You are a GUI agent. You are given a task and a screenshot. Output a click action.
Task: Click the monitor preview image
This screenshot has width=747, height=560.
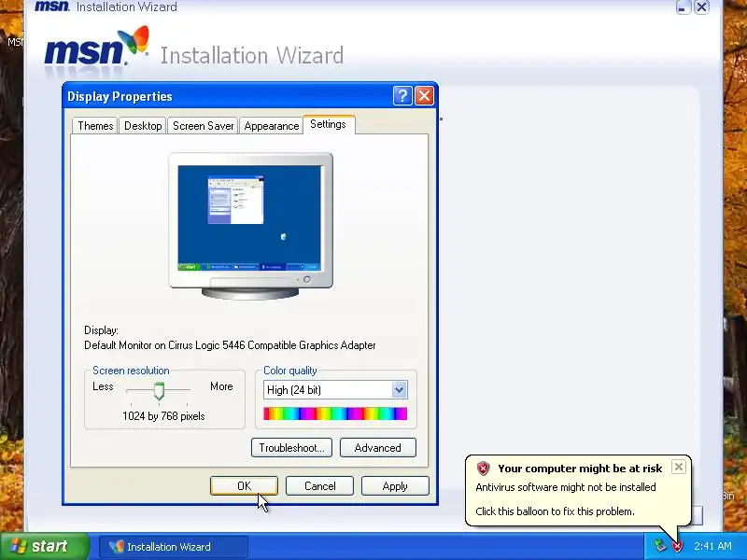click(250, 226)
